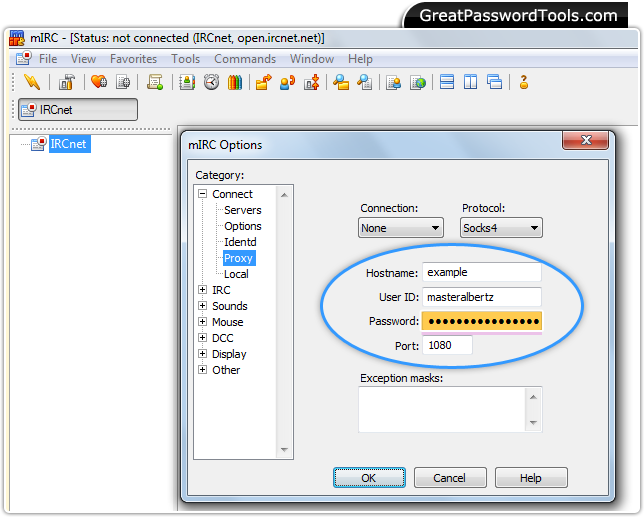The image size is (644, 517).
Task: Open Received Files magnifier folder icon
Action: pyautogui.click(x=340, y=82)
